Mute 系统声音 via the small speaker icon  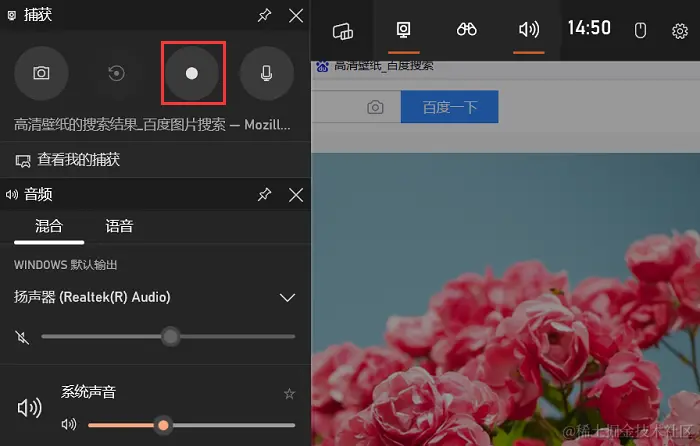point(68,424)
